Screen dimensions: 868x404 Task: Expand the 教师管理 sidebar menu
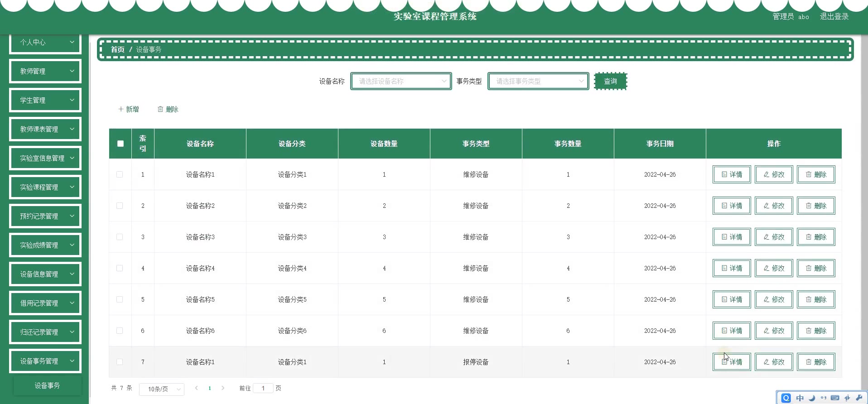coord(45,71)
